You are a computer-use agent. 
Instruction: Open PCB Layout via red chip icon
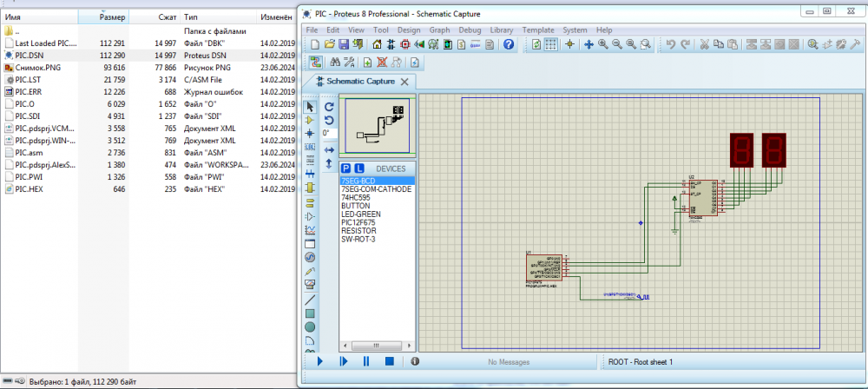pyautogui.click(x=405, y=44)
